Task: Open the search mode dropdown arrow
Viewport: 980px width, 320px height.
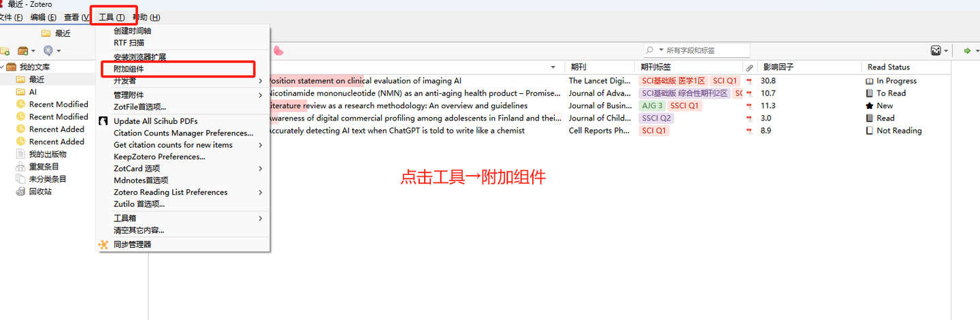Action: click(x=660, y=50)
